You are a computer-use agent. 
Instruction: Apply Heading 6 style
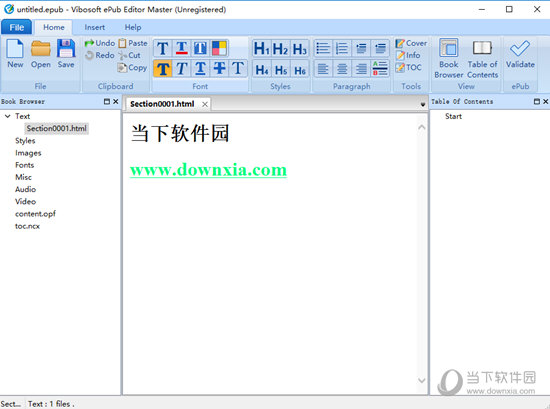point(300,69)
